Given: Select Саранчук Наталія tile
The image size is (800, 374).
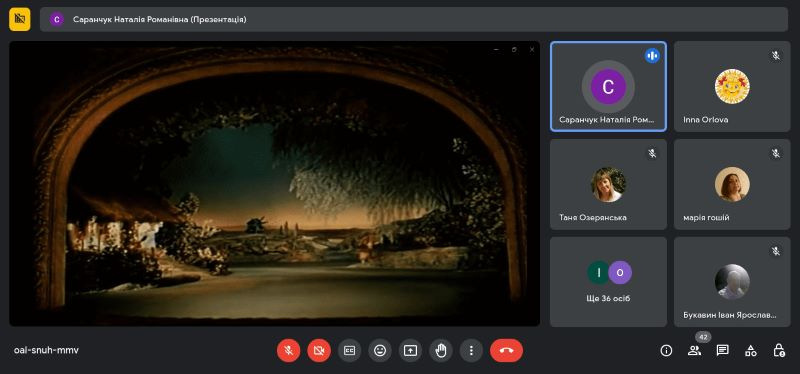Looking at the screenshot, I should tap(608, 86).
